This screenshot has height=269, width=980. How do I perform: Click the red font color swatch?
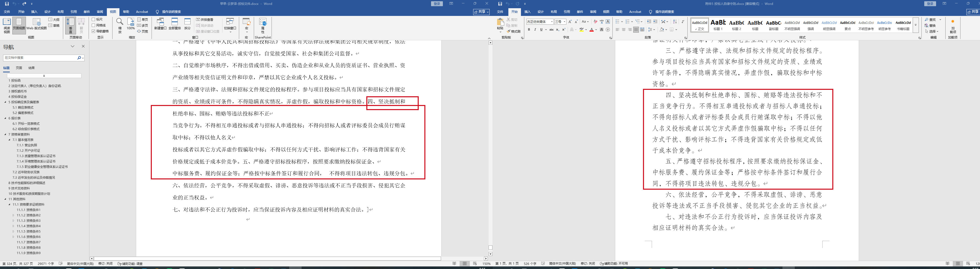click(592, 30)
